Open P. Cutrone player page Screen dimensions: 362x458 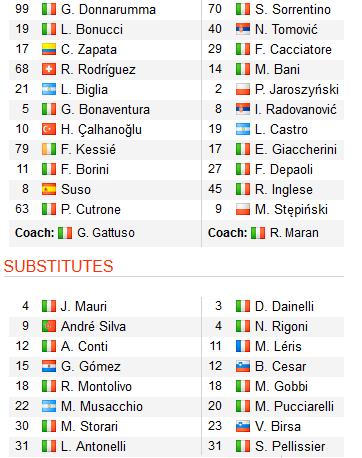91,209
